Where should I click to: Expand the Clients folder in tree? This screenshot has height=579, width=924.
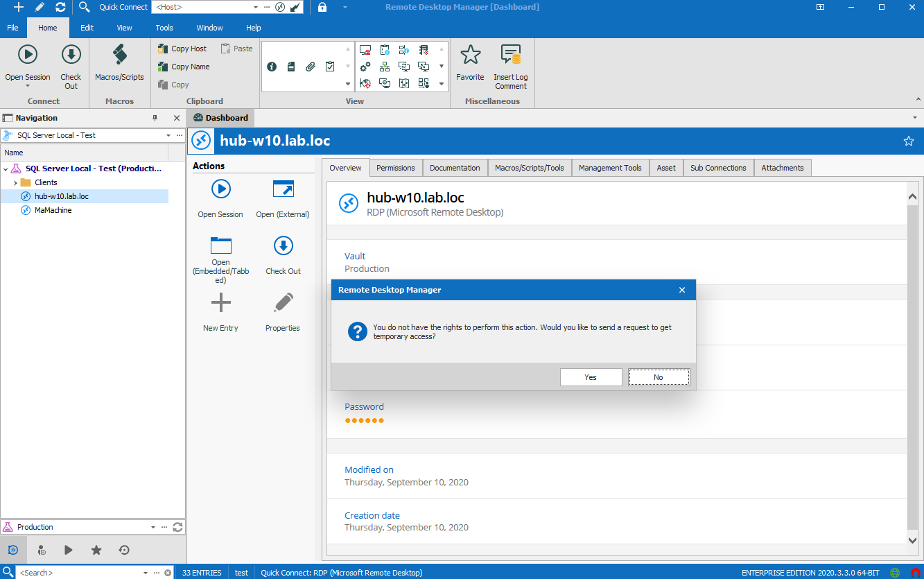tap(15, 182)
